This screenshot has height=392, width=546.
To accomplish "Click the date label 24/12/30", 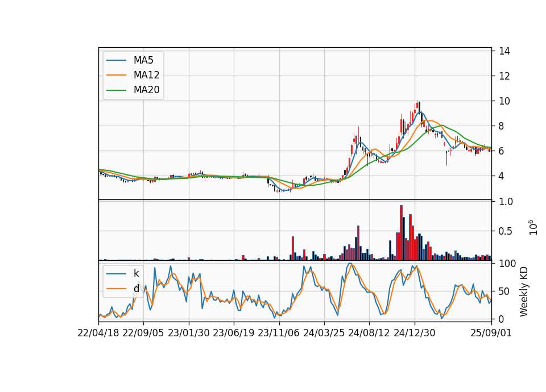I will [x=415, y=333].
